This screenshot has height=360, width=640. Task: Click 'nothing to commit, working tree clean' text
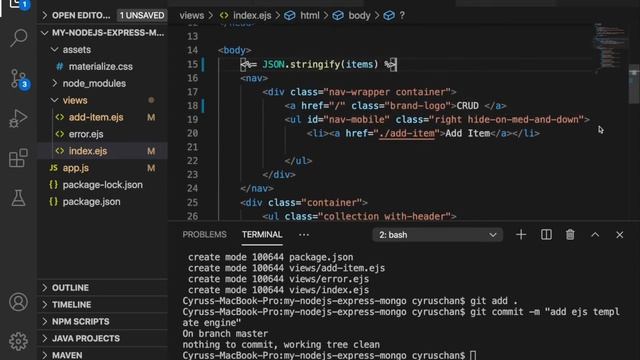(281, 344)
